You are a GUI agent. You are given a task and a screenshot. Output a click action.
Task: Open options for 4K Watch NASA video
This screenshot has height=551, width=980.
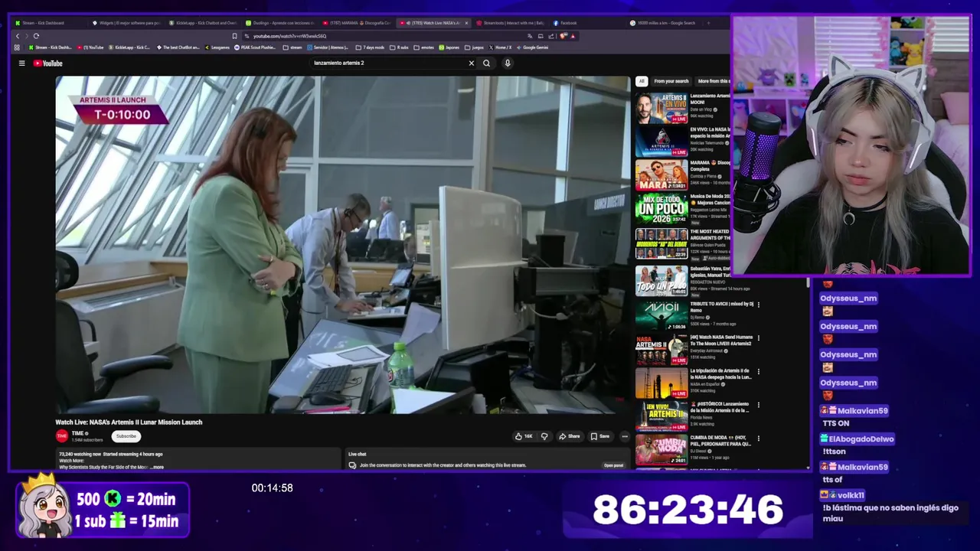(x=759, y=337)
